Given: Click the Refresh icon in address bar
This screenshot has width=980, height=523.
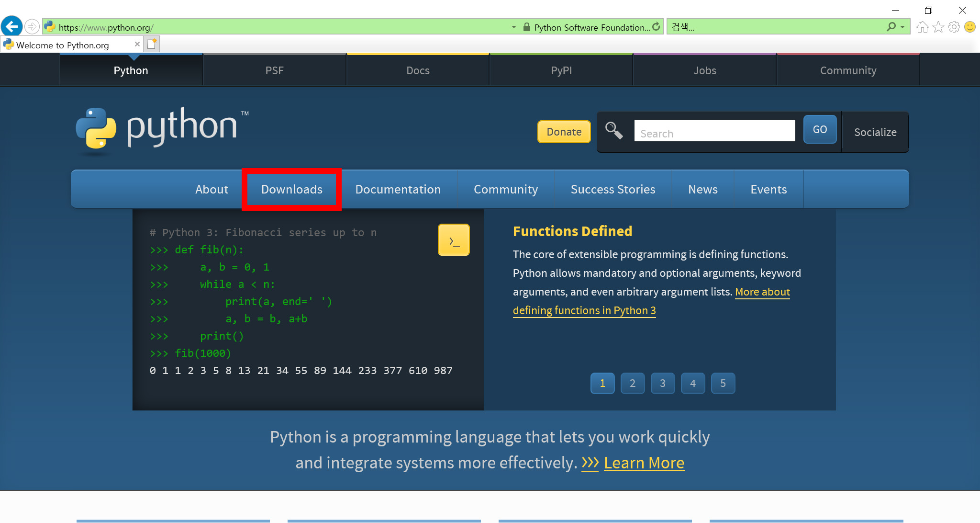Looking at the screenshot, I should coord(656,27).
